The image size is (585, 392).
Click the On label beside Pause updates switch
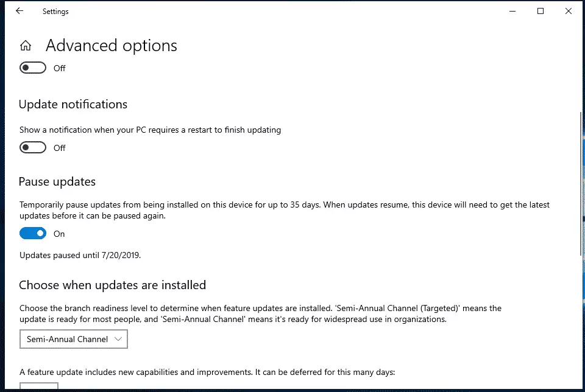pos(59,234)
